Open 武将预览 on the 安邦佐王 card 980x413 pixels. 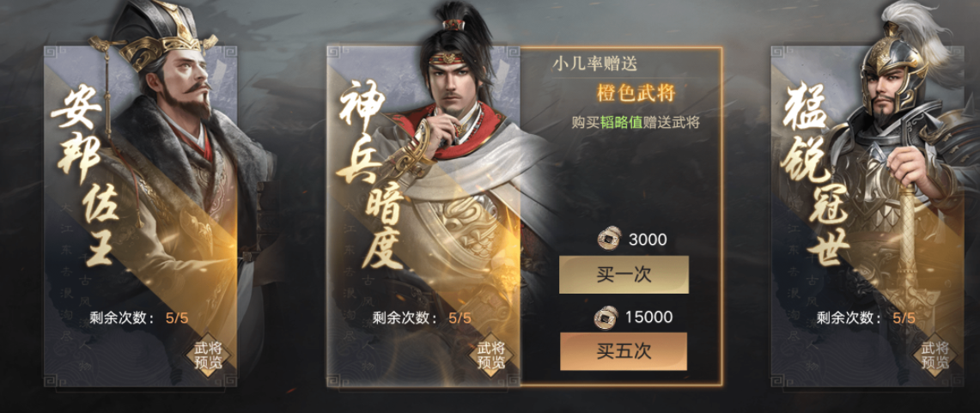pyautogui.click(x=208, y=355)
